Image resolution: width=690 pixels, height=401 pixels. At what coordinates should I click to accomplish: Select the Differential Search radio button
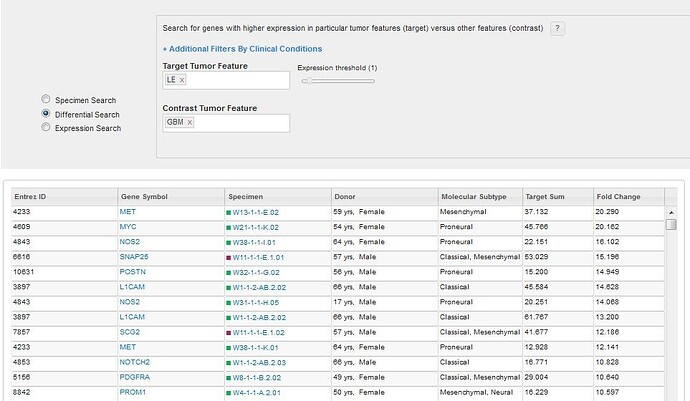(x=46, y=113)
